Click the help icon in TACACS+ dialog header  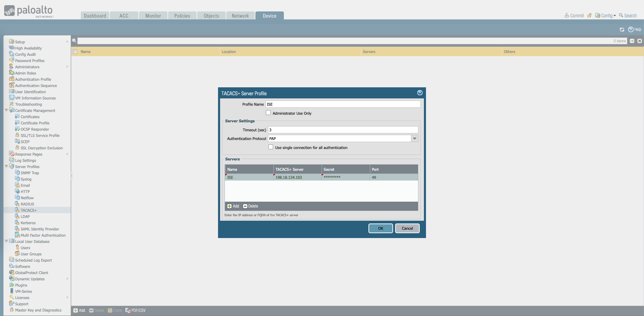pos(420,93)
